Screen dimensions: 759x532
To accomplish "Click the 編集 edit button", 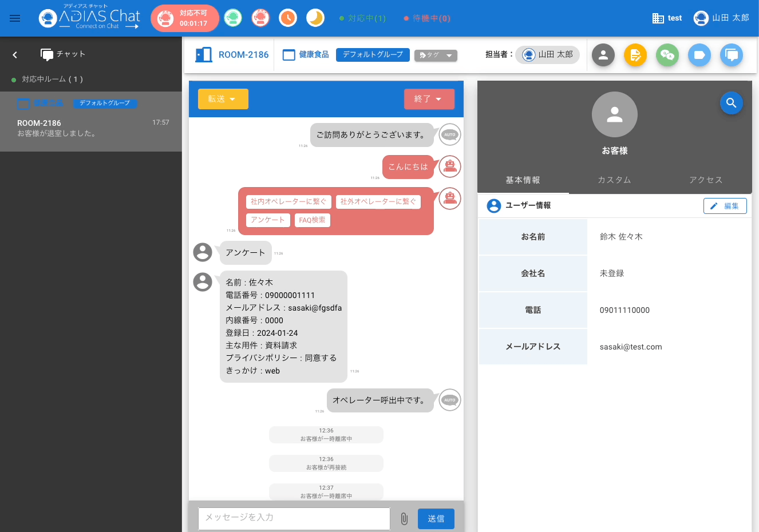I will [725, 206].
